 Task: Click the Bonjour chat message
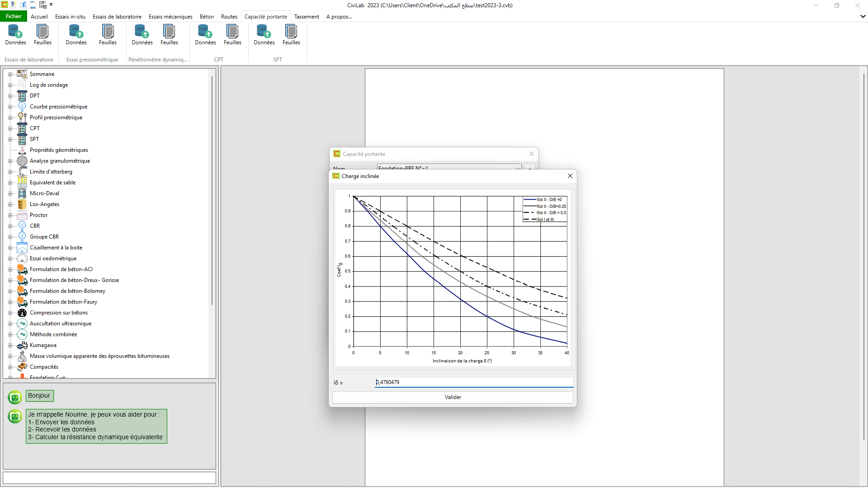(39, 395)
